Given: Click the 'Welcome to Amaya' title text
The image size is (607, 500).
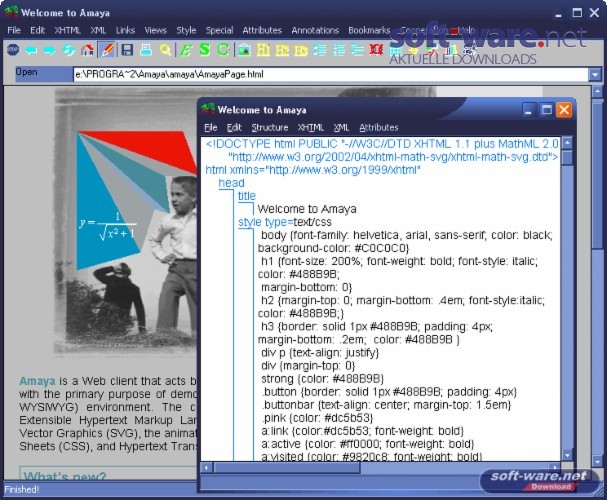Looking at the screenshot, I should tap(307, 209).
